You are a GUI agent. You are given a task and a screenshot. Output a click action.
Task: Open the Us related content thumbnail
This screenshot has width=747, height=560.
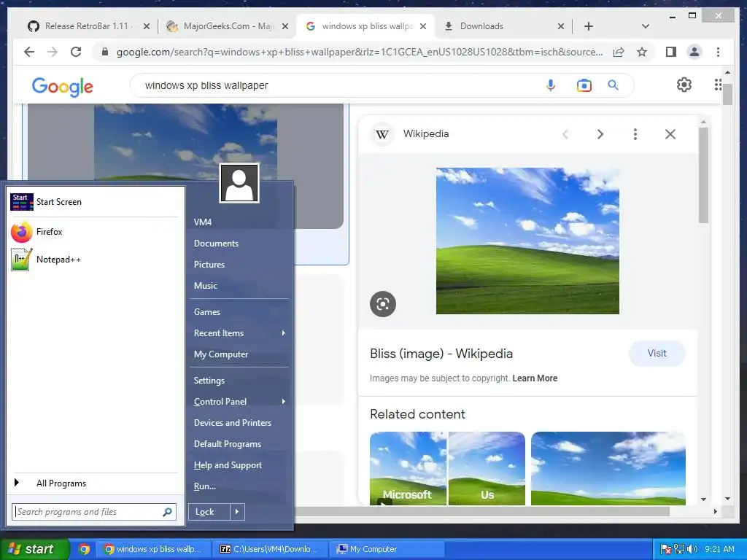point(487,468)
